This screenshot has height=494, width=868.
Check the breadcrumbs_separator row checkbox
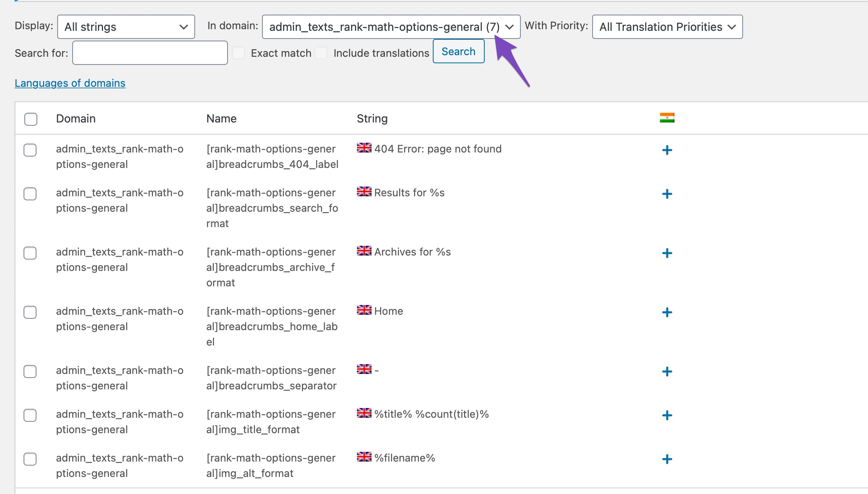[x=30, y=372]
